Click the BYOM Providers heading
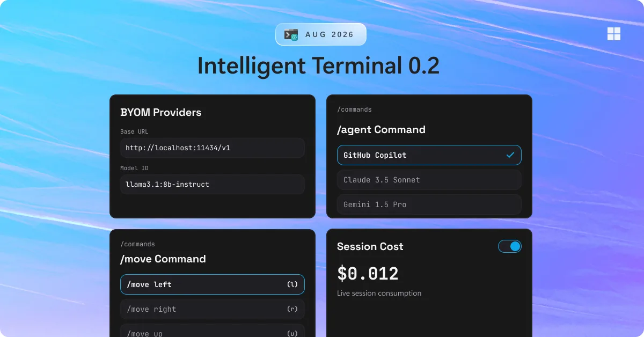 click(161, 112)
